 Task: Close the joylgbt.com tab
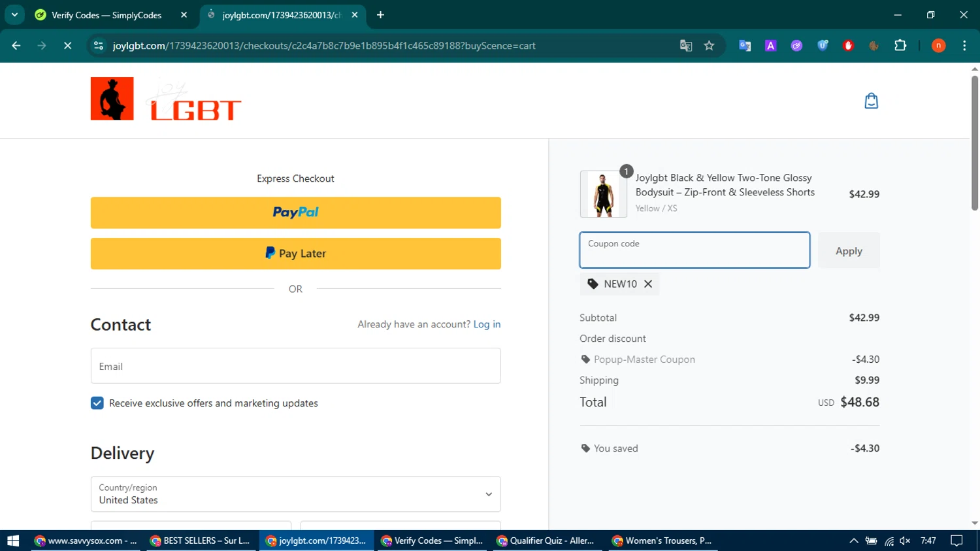pyautogui.click(x=354, y=15)
